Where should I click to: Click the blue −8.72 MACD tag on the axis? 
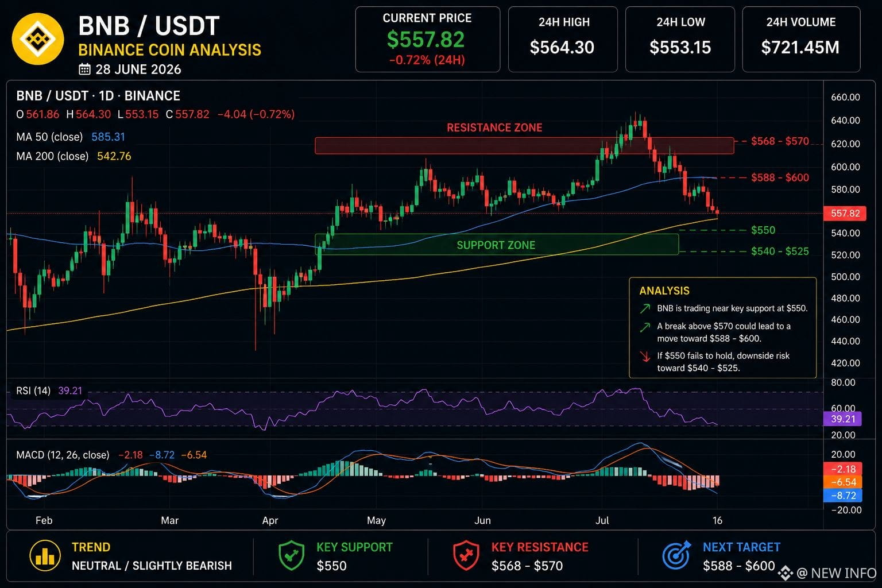(x=842, y=496)
